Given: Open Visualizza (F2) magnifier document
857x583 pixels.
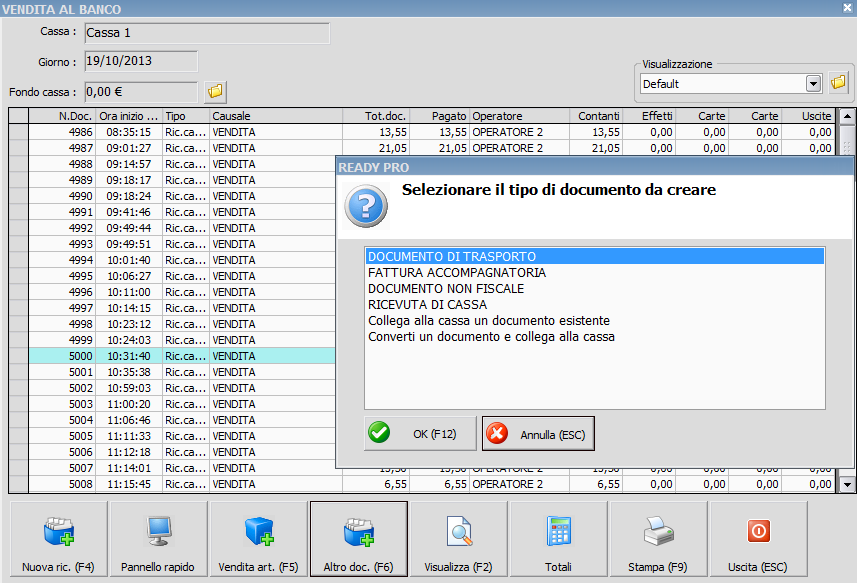Looking at the screenshot, I should click(459, 539).
